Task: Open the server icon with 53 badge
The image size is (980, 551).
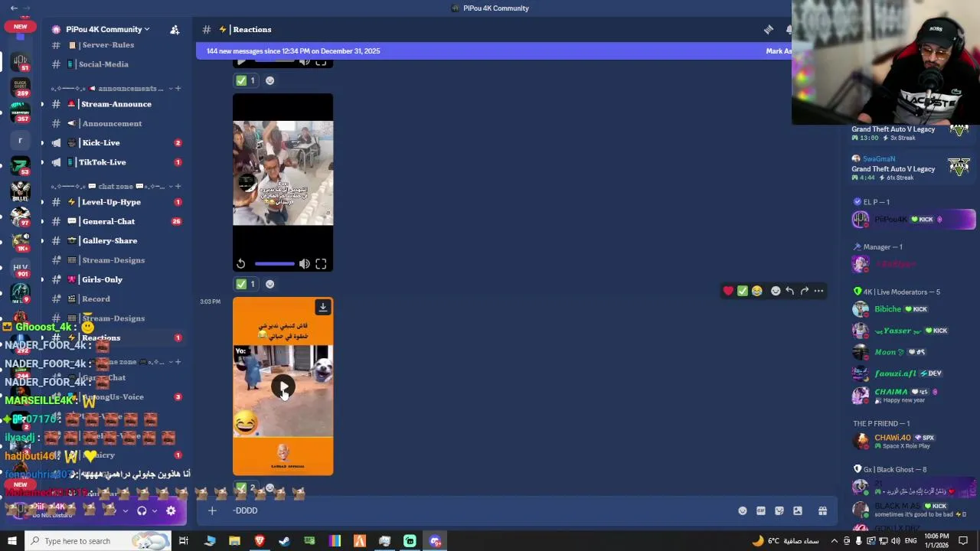Action: click(x=21, y=165)
